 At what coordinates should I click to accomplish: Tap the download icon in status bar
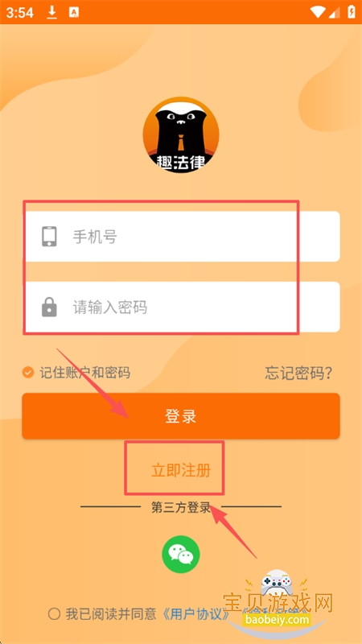point(51,13)
